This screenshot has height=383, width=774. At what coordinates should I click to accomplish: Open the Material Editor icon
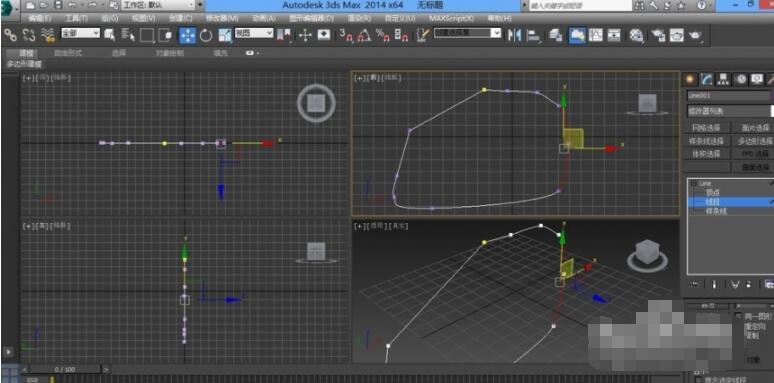click(x=637, y=36)
